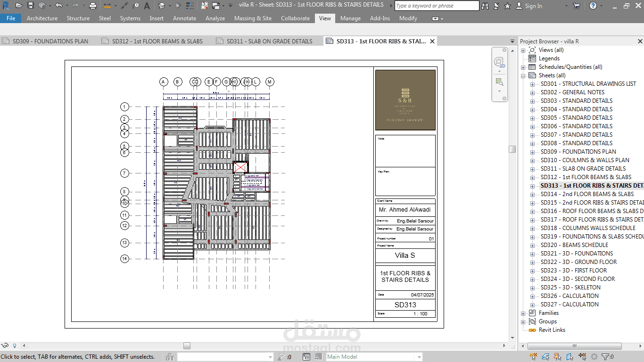Open the File menu
Viewport: 644px width, 362px height.
tap(11, 18)
